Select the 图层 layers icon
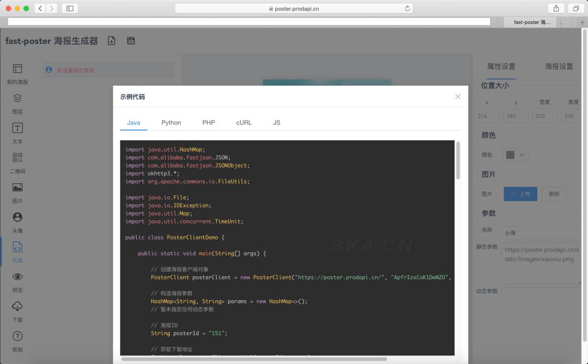 point(17,98)
